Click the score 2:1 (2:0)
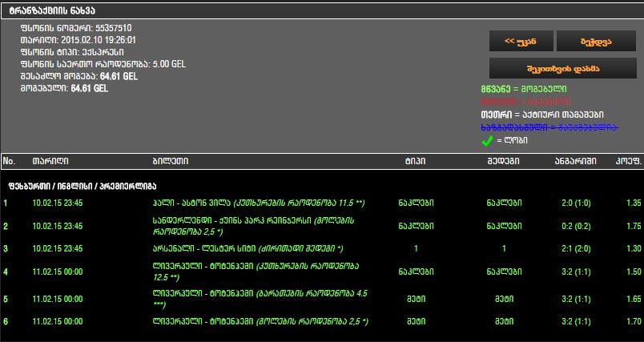The image size is (644, 342). coord(576,248)
